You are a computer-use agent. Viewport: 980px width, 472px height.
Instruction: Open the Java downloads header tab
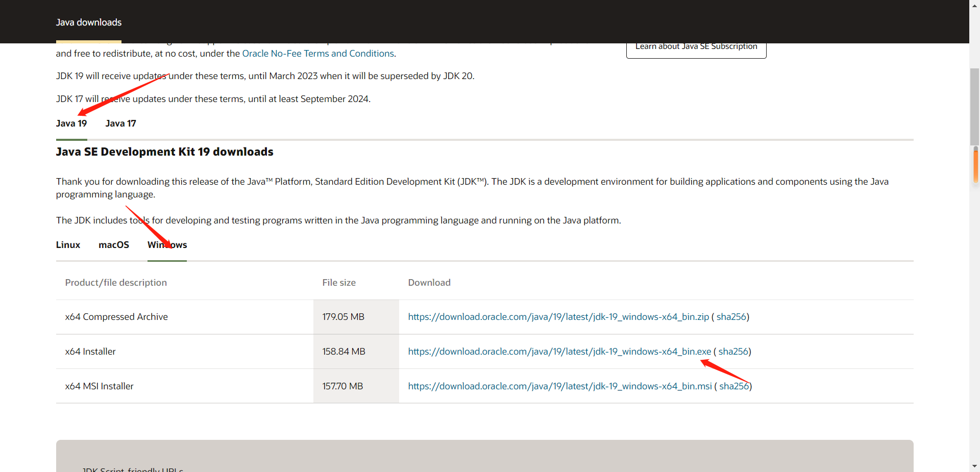(89, 22)
